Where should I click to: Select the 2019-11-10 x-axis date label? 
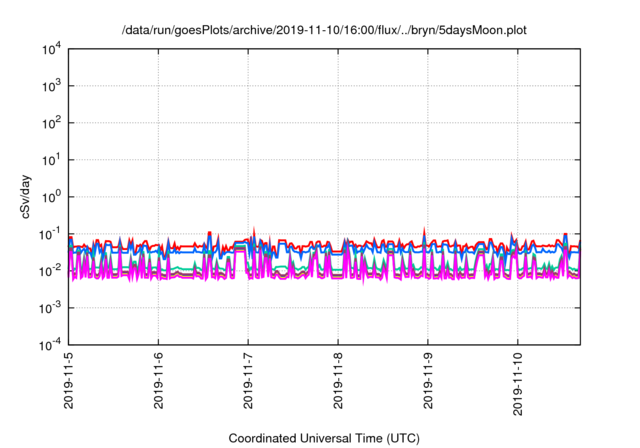[518, 382]
